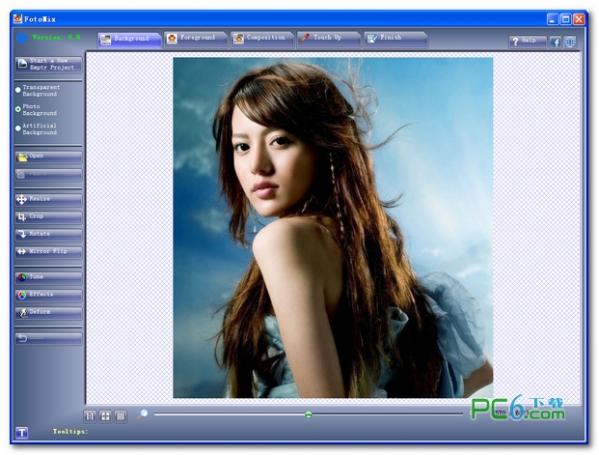This screenshot has height=455, width=599.
Task: Click the Help button
Action: coord(528,41)
